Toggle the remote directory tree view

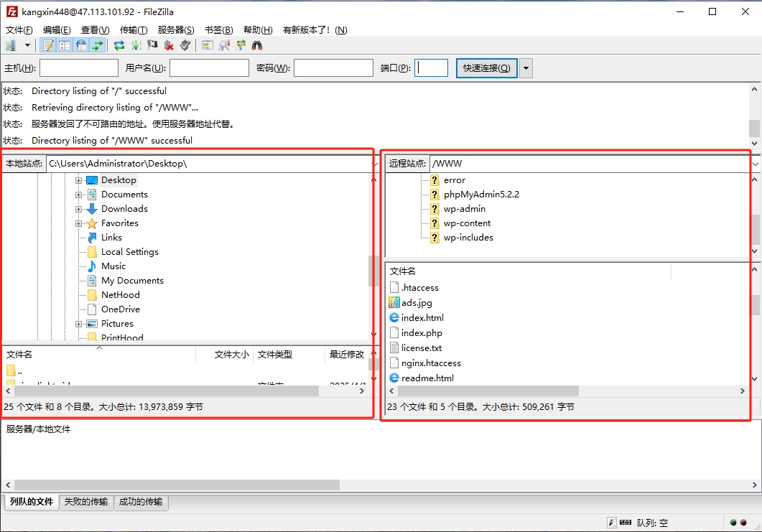(81, 46)
